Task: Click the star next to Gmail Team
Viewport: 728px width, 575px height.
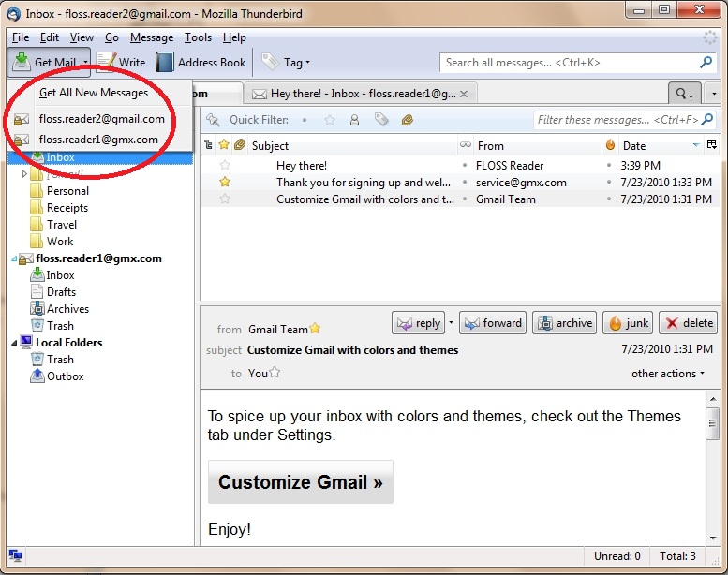Action: pyautogui.click(x=315, y=328)
